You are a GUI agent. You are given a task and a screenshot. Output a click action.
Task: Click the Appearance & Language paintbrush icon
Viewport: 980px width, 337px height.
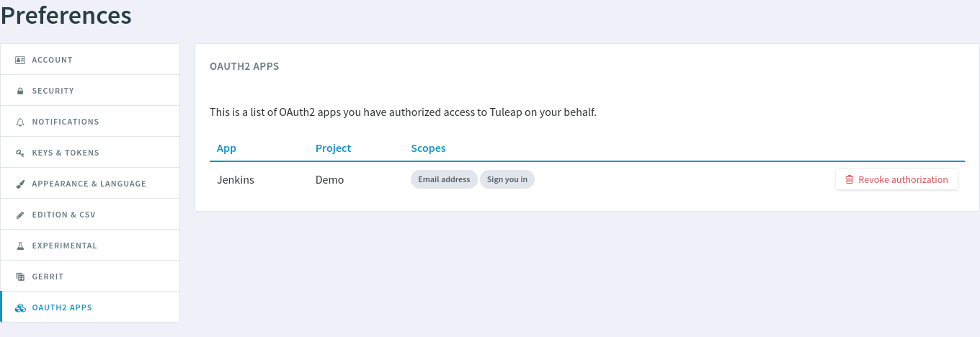point(20,184)
